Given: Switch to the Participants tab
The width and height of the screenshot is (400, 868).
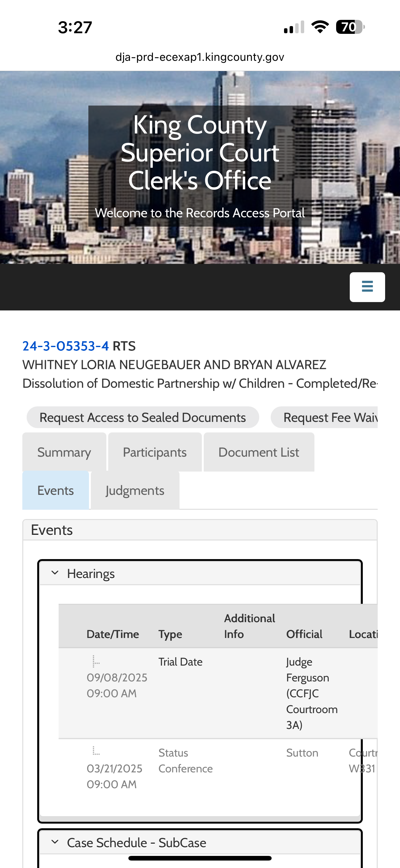Looking at the screenshot, I should click(155, 452).
